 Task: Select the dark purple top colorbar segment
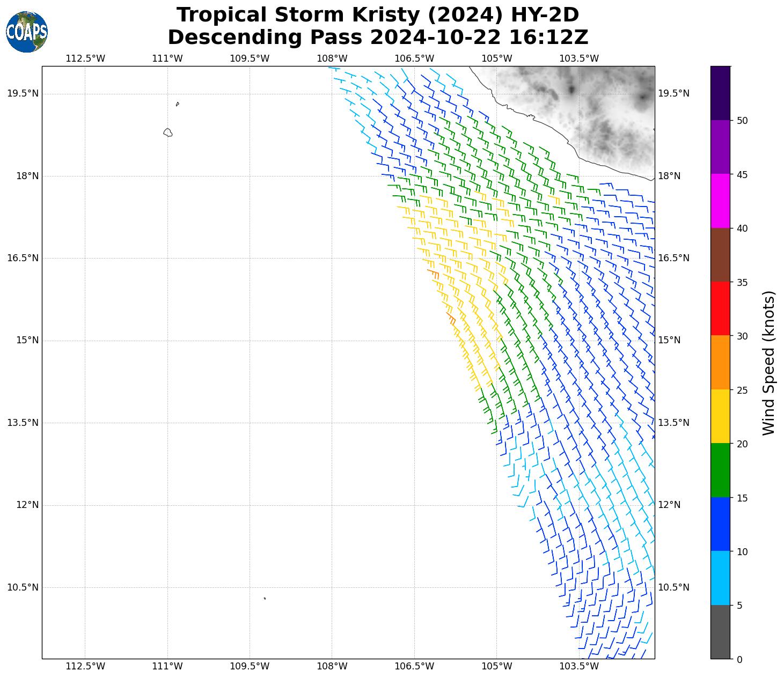(x=720, y=93)
